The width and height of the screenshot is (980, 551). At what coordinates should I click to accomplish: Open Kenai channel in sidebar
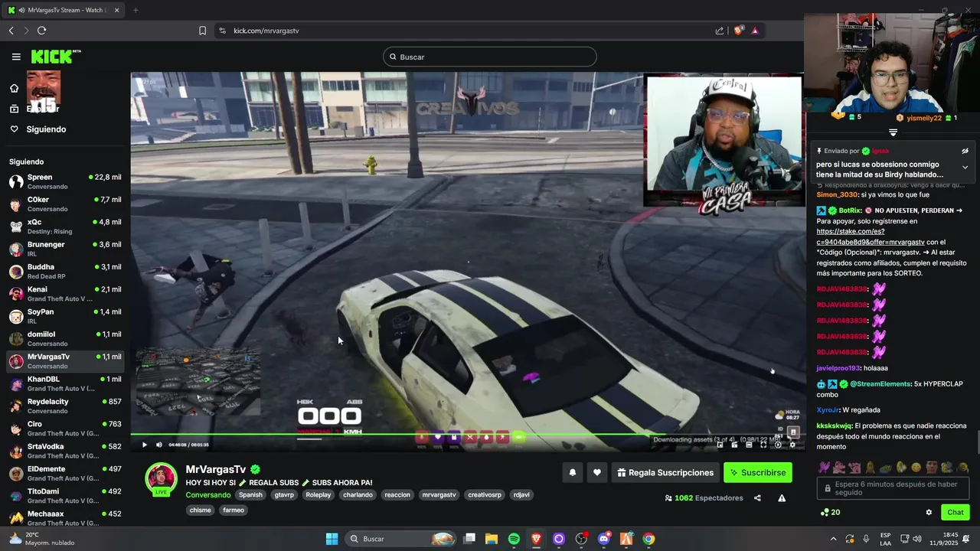65,294
